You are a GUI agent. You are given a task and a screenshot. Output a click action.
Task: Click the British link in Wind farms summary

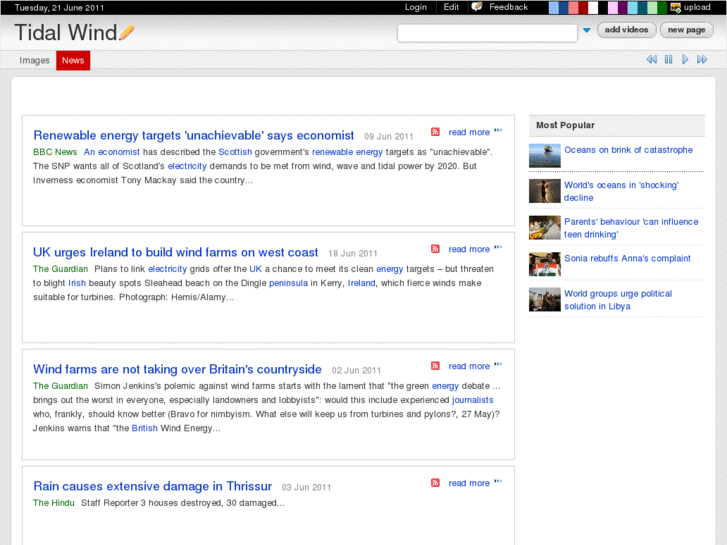tap(145, 428)
